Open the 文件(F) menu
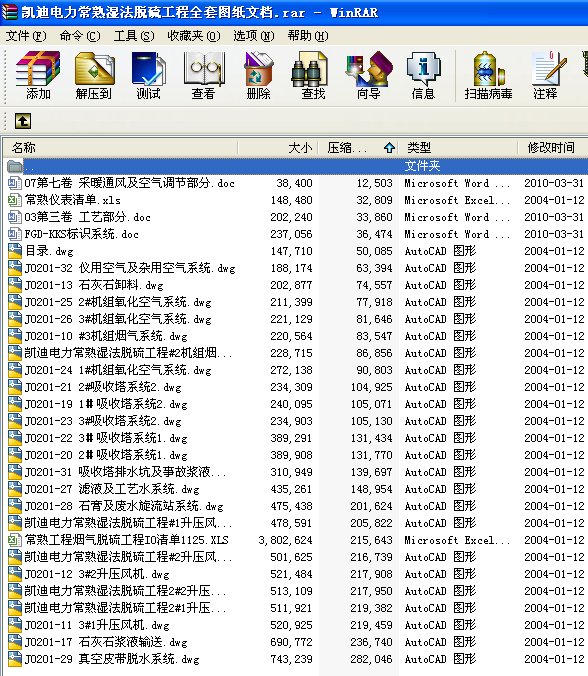The image size is (588, 676). pos(26,36)
